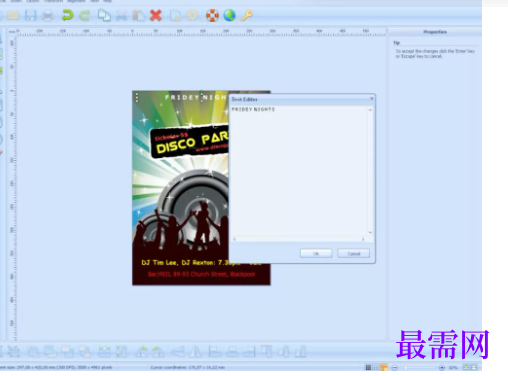Click the text area scroll-down arrow
This screenshot has height=376, width=508.
click(370, 232)
